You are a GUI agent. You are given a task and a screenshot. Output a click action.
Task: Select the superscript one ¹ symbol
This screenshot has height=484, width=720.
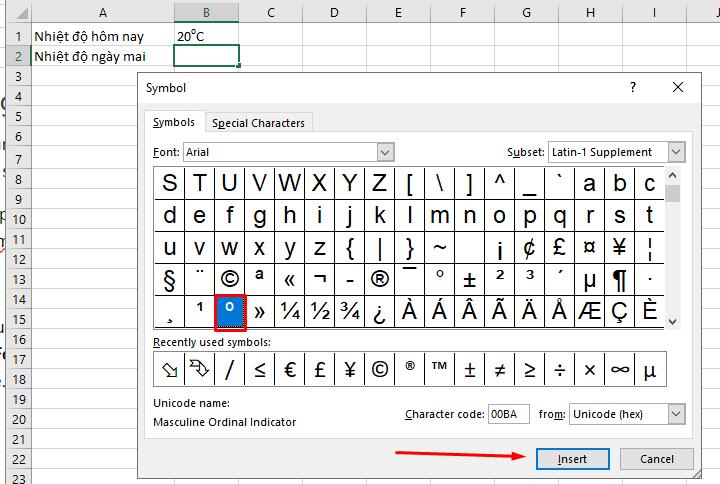(x=200, y=312)
